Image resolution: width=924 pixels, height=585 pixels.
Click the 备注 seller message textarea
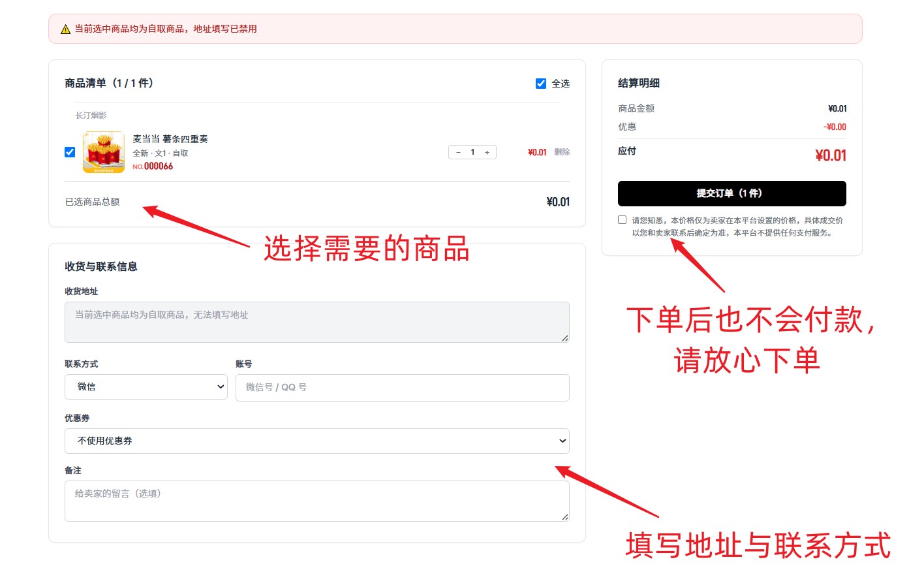tap(317, 501)
